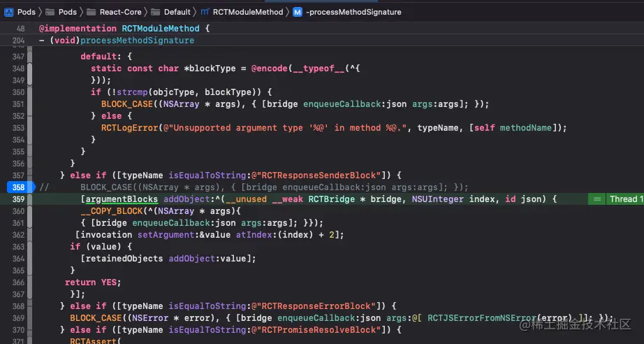Click the sticky header line 48 @implementation RCTModuleMethod
Image resolution: width=644 pixels, height=344 pixels.
click(124, 29)
